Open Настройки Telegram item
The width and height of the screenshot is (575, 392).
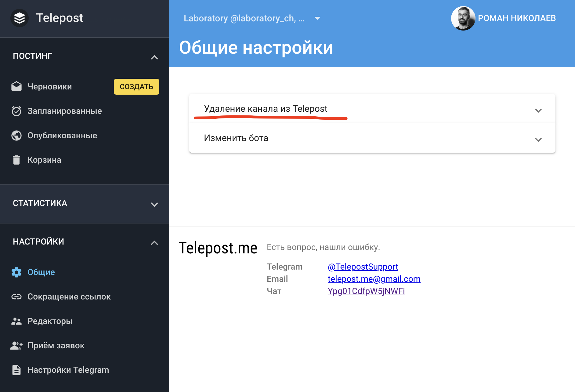tap(68, 370)
